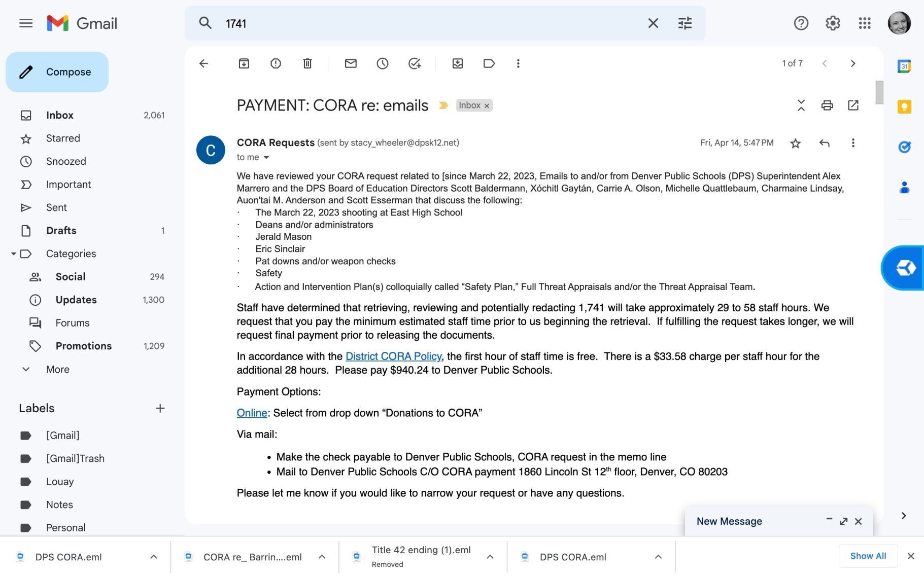Viewport: 924px width, 577px height.
Task: Click the search mail input field
Action: tap(432, 24)
